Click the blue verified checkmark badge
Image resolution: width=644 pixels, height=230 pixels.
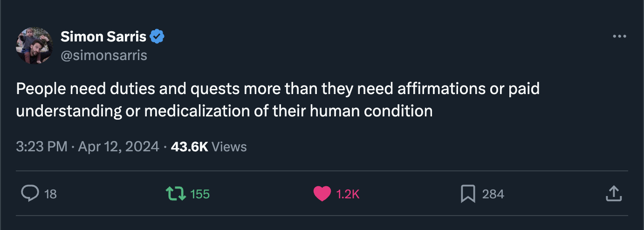(157, 36)
